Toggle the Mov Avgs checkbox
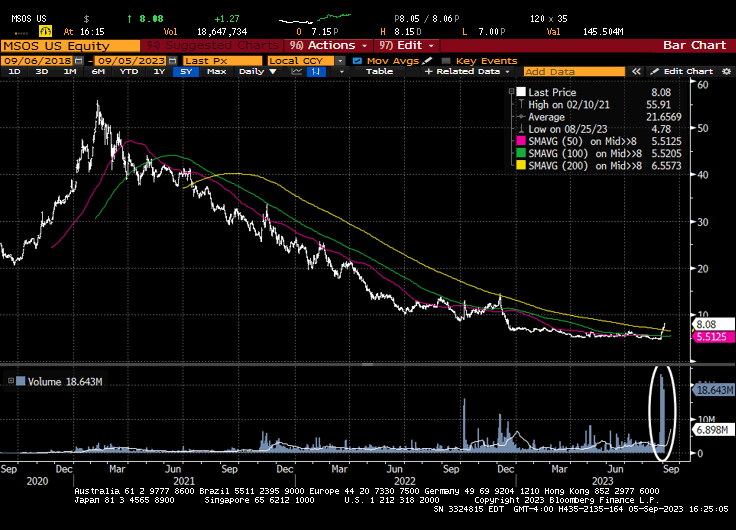Image resolution: width=736 pixels, height=530 pixels. point(357,61)
